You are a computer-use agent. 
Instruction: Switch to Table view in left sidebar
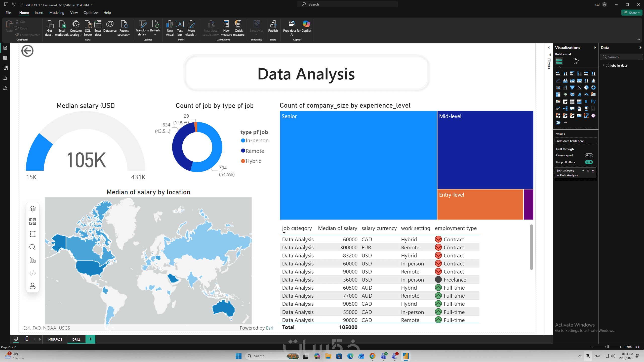[x=5, y=58]
